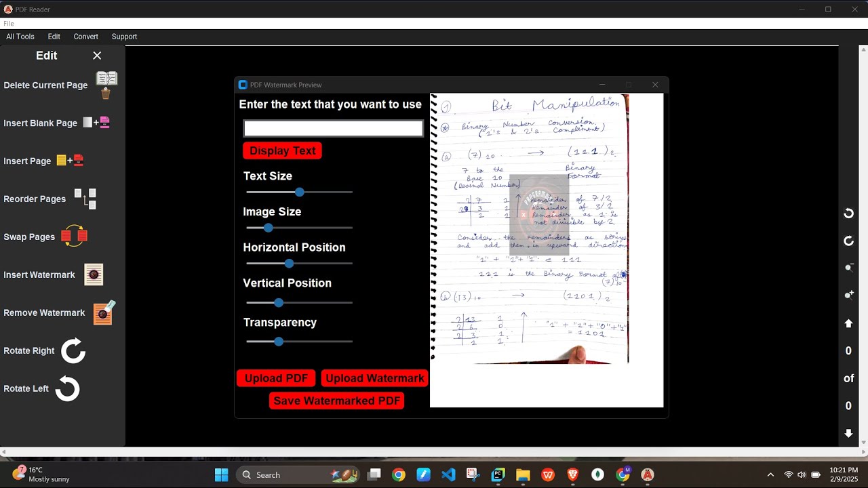This screenshot has height=488, width=868.
Task: Adjust the Text Size slider
Action: click(299, 192)
